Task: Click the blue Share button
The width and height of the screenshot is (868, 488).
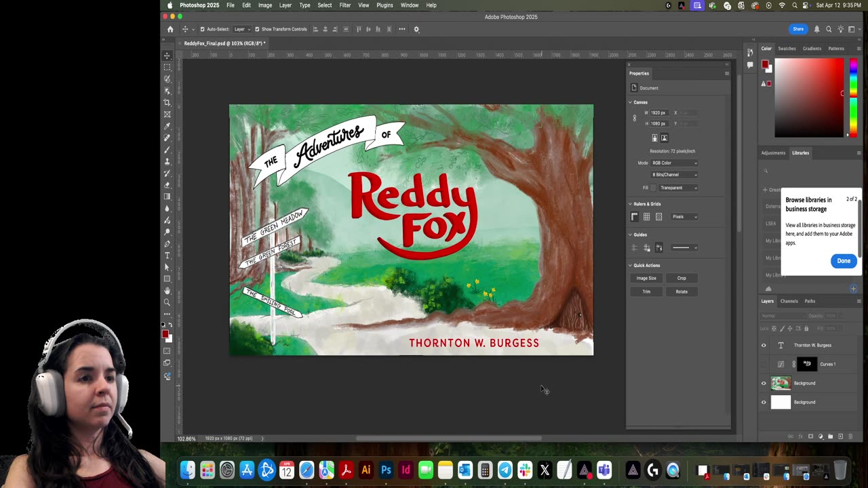Action: (x=798, y=29)
